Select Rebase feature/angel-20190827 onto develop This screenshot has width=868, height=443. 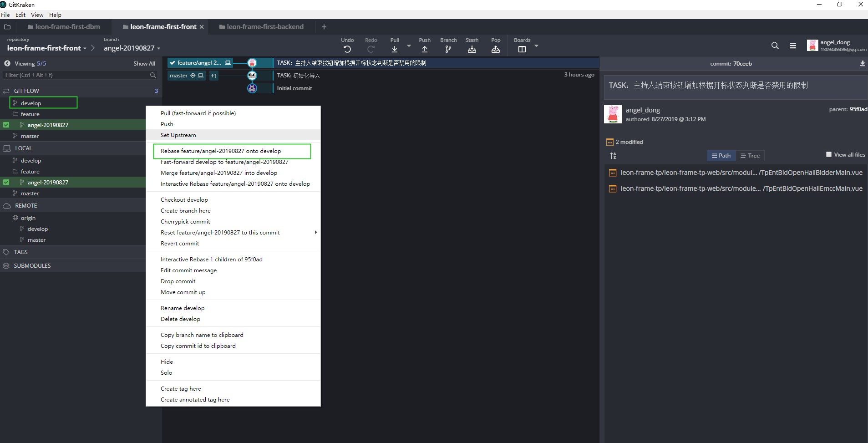click(221, 151)
